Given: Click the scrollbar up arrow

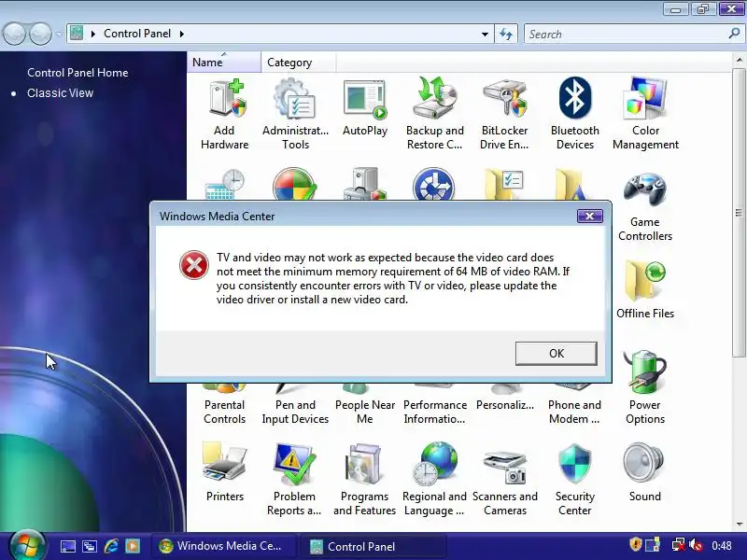Looking at the screenshot, I should [739, 60].
